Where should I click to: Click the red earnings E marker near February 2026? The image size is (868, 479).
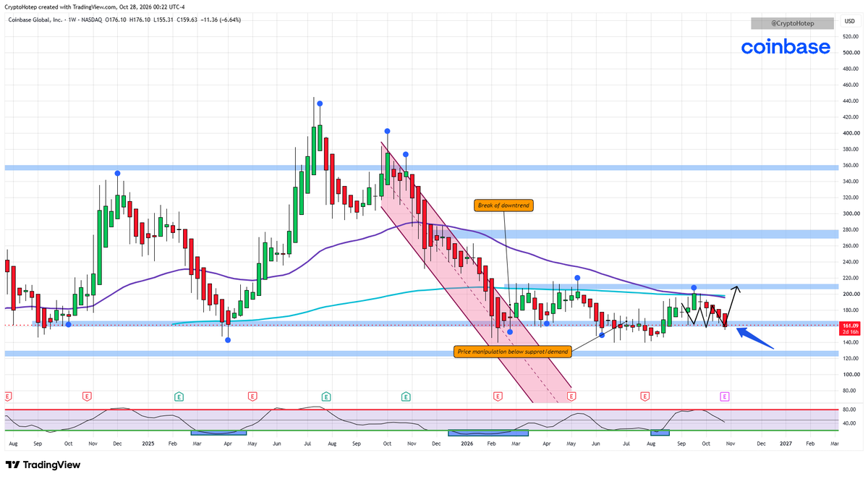[x=498, y=397]
